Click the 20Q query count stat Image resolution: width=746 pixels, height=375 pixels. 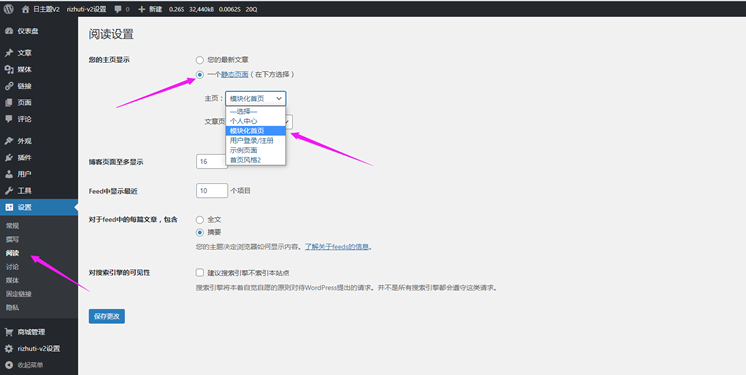tap(251, 9)
